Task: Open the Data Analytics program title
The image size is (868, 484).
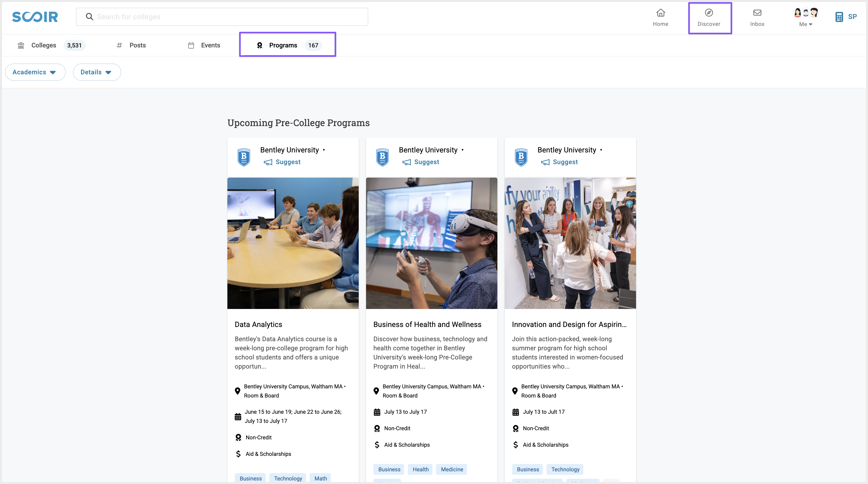Action: 258,324
